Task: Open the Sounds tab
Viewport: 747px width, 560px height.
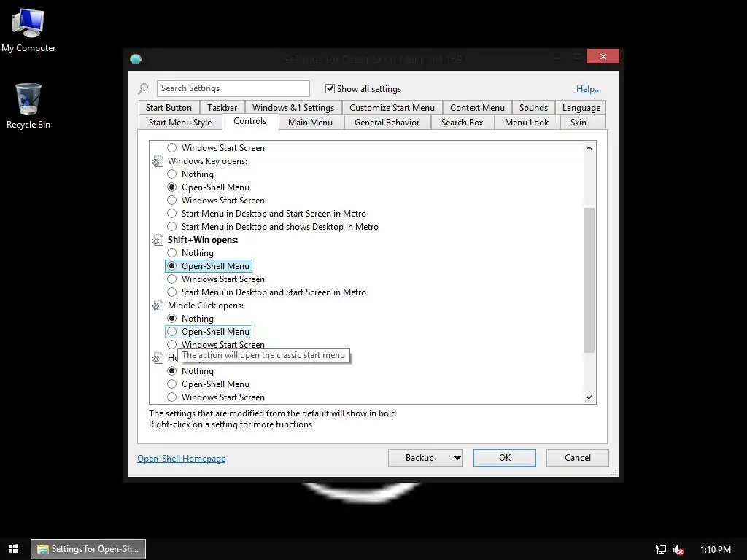Action: click(x=533, y=108)
